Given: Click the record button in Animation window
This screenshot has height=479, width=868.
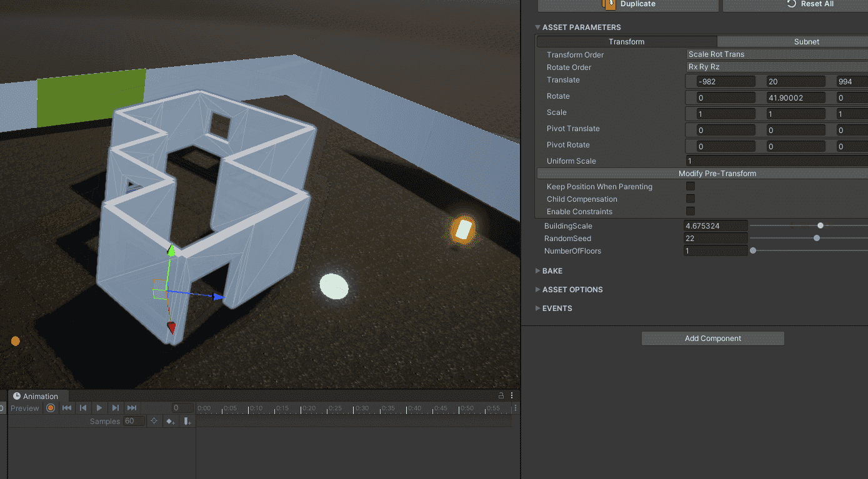Looking at the screenshot, I should 50,408.
